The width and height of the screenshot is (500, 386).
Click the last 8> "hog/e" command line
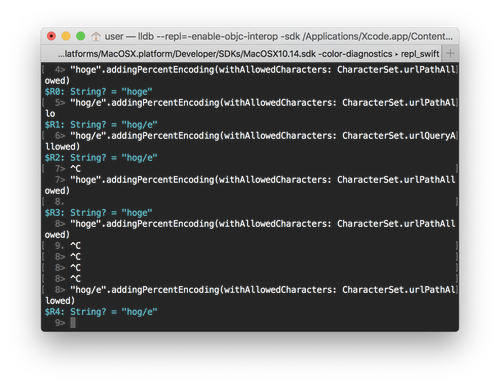(x=250, y=295)
